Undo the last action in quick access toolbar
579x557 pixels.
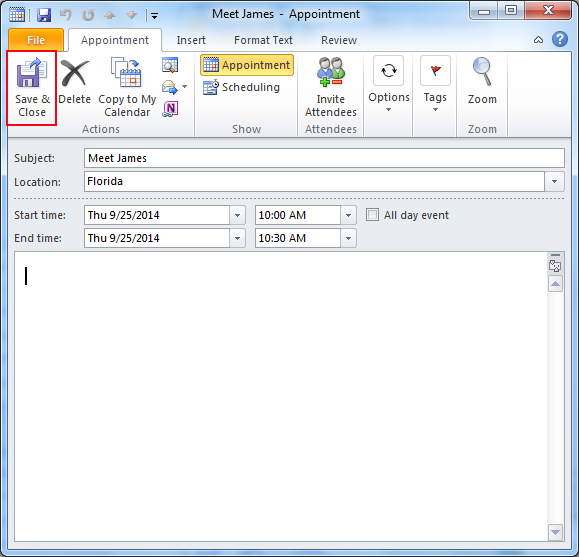pos(66,15)
